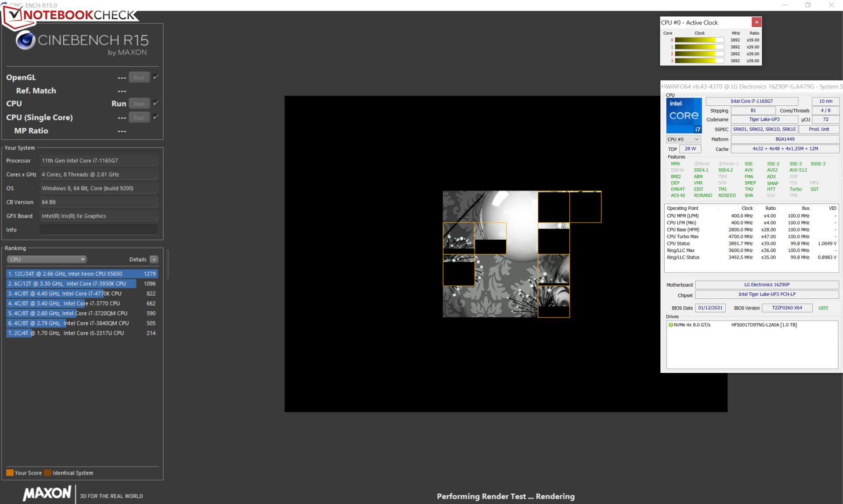Image resolution: width=843 pixels, height=504 pixels.
Task: Click the NVMe drive status check icon
Action: tap(670, 325)
